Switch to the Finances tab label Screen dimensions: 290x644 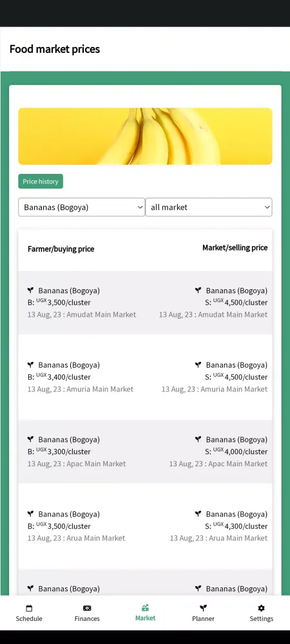(x=87, y=618)
